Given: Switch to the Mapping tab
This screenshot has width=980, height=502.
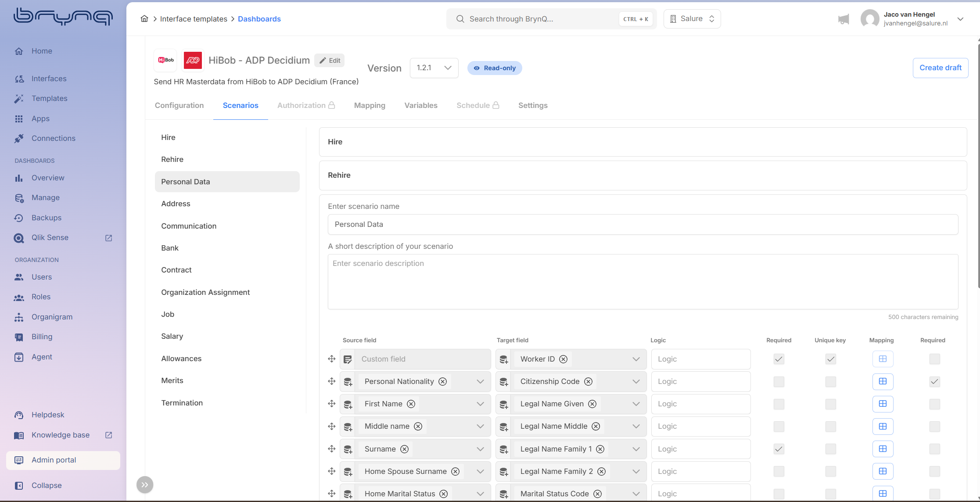Looking at the screenshot, I should [370, 105].
